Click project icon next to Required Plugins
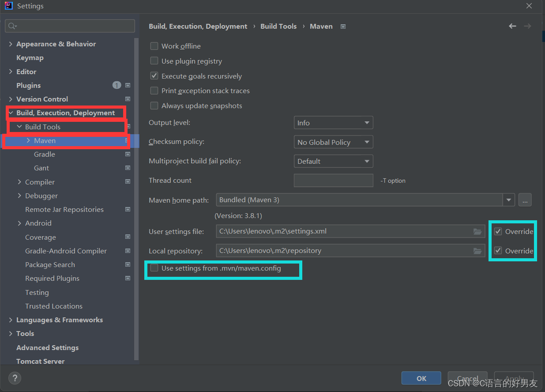Image resolution: width=545 pixels, height=392 pixels. coord(128,278)
